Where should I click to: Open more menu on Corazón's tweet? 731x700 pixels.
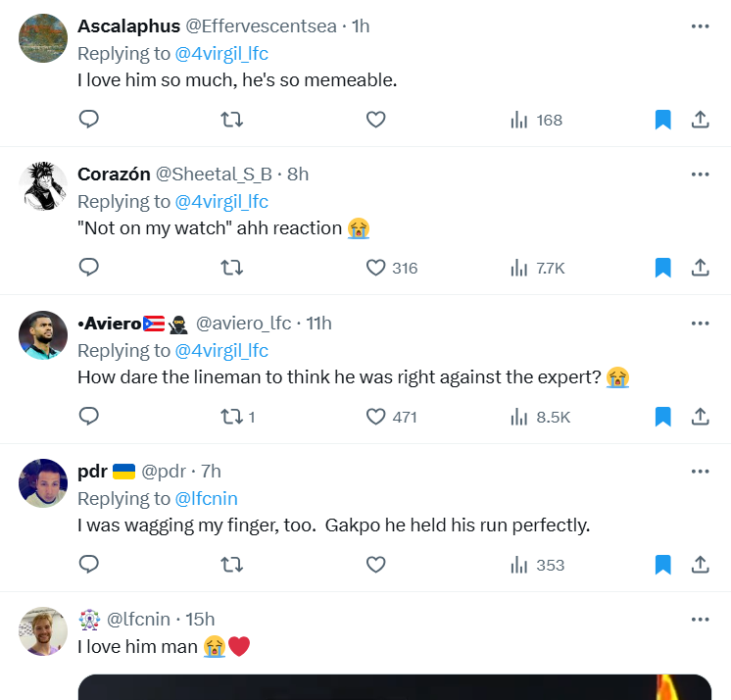(700, 175)
